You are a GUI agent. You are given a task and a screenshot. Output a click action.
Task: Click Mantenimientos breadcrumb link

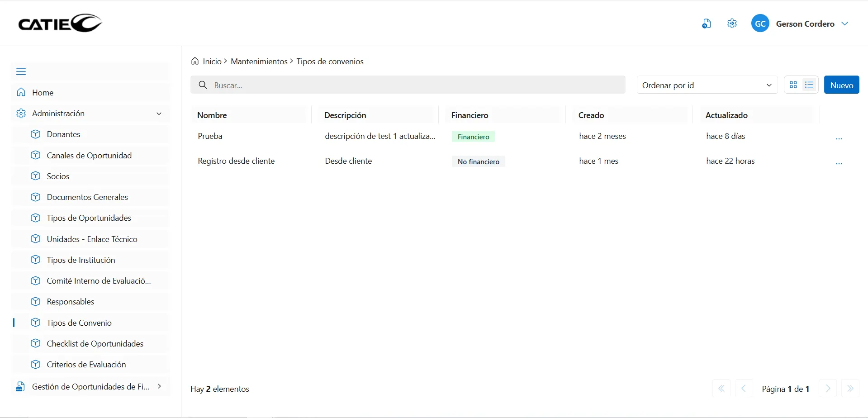(x=259, y=62)
